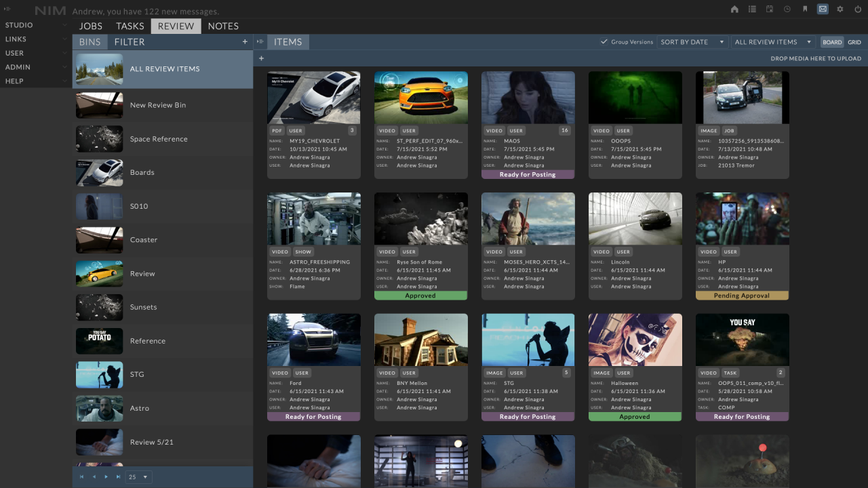Open the messages envelope icon
The width and height of the screenshot is (868, 488).
(823, 9)
